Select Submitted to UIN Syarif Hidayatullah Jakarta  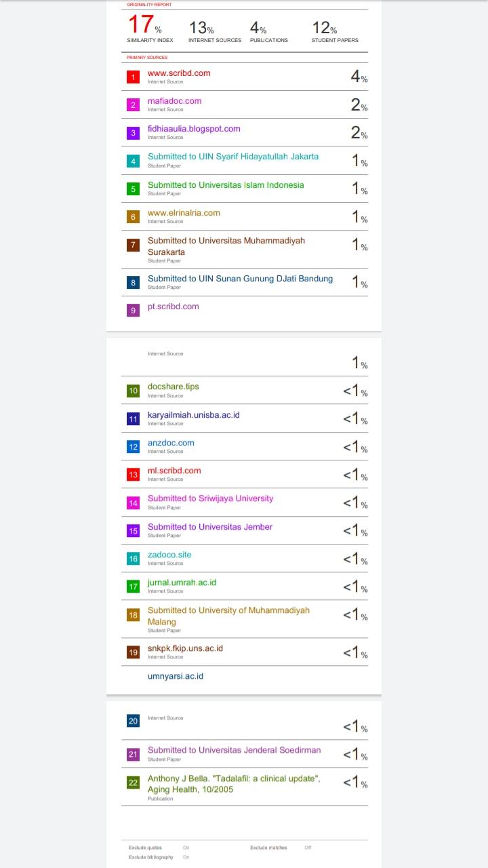[233, 157]
